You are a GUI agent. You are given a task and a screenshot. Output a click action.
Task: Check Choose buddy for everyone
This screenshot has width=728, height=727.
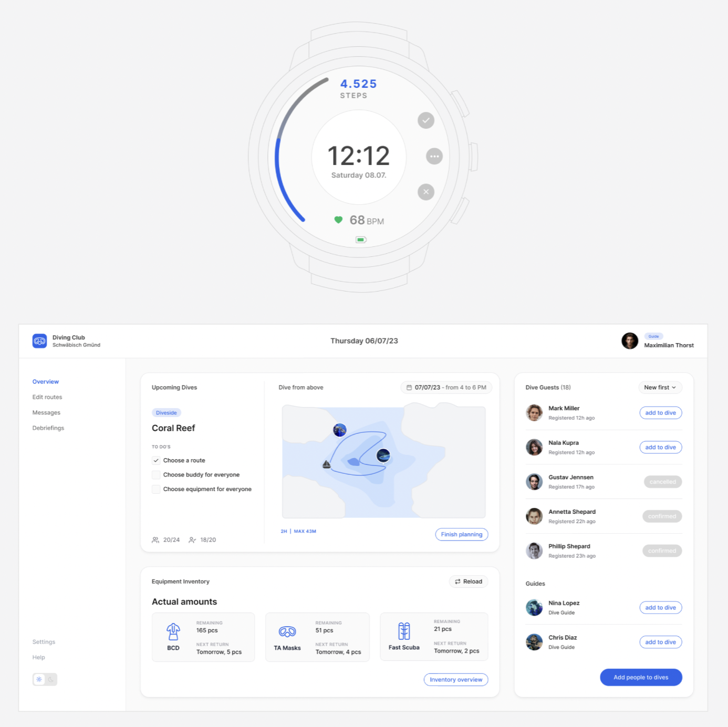(156, 475)
